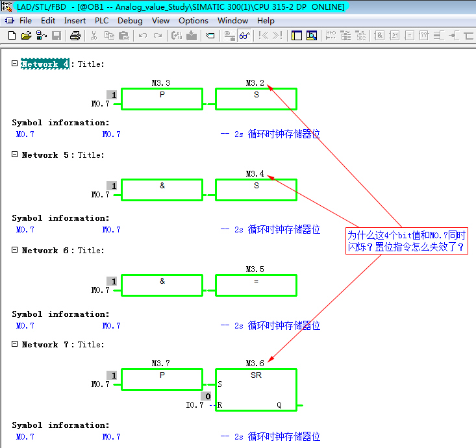Collapse Network 6 with its minus box
Image resolution: width=476 pixels, height=448 pixels.
(x=14, y=249)
